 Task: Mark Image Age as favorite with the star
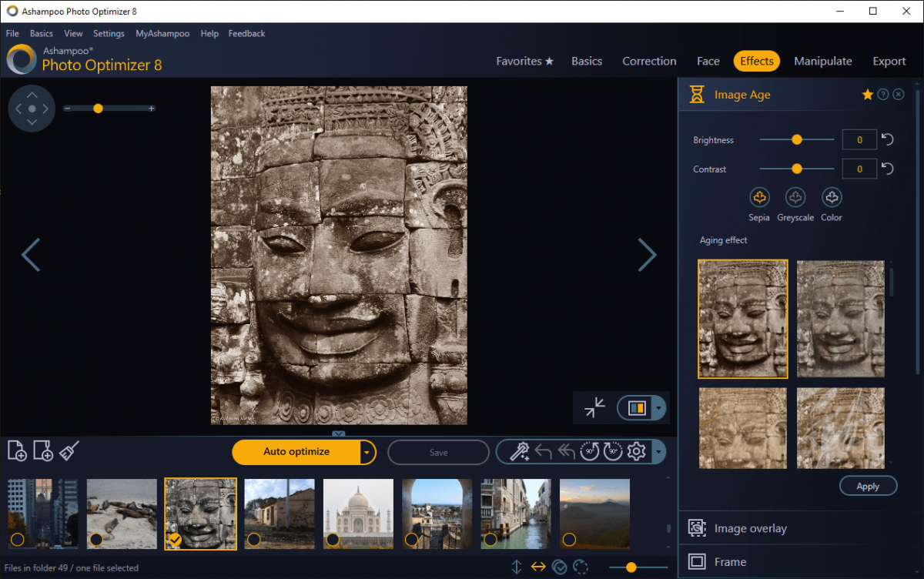(868, 94)
